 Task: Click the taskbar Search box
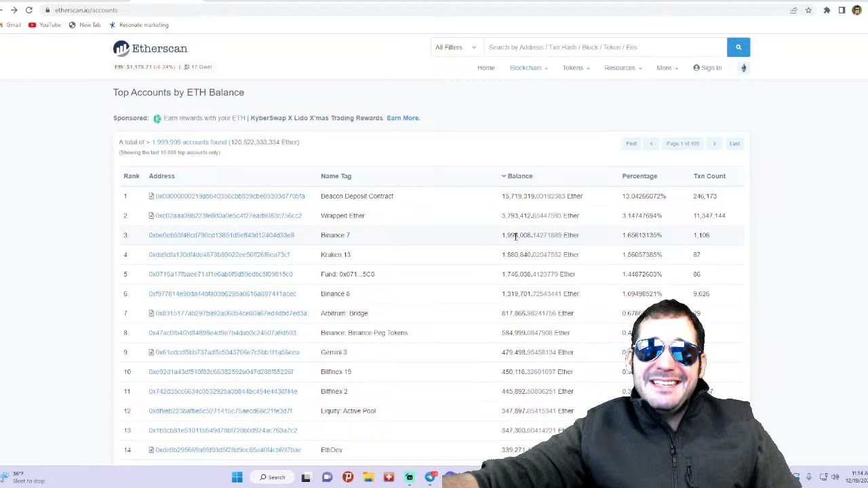[x=272, y=477]
